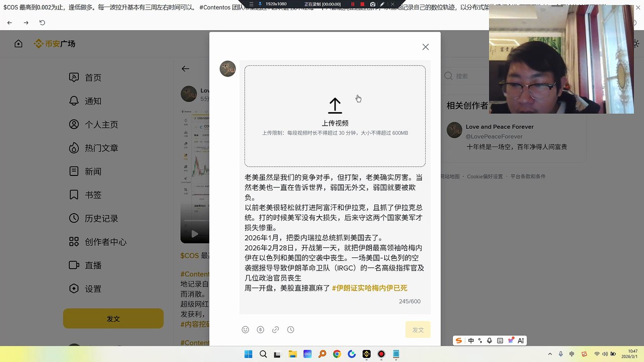Open the 新闻 news section
644x362 pixels.
coord(93,171)
